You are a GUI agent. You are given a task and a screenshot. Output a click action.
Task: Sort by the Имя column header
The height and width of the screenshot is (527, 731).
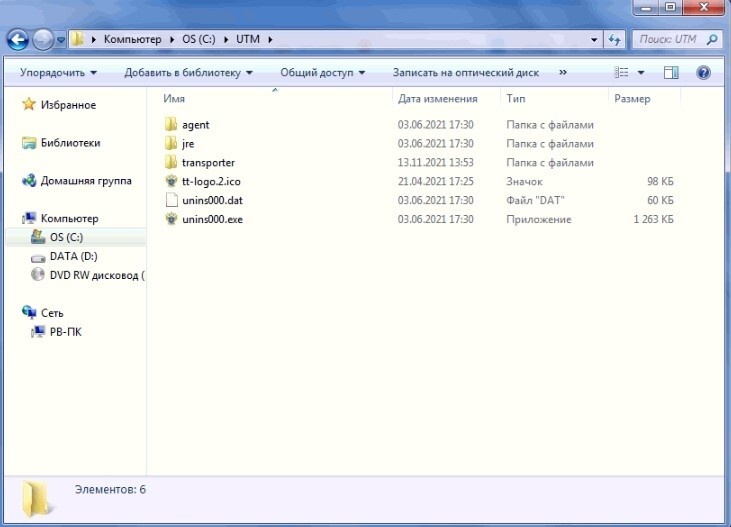[x=174, y=99]
